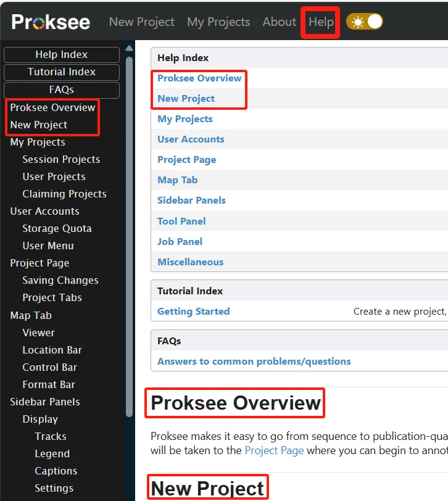Click the Proksee Overview section heading
Viewport: 448px width, 501px height.
pos(236,403)
